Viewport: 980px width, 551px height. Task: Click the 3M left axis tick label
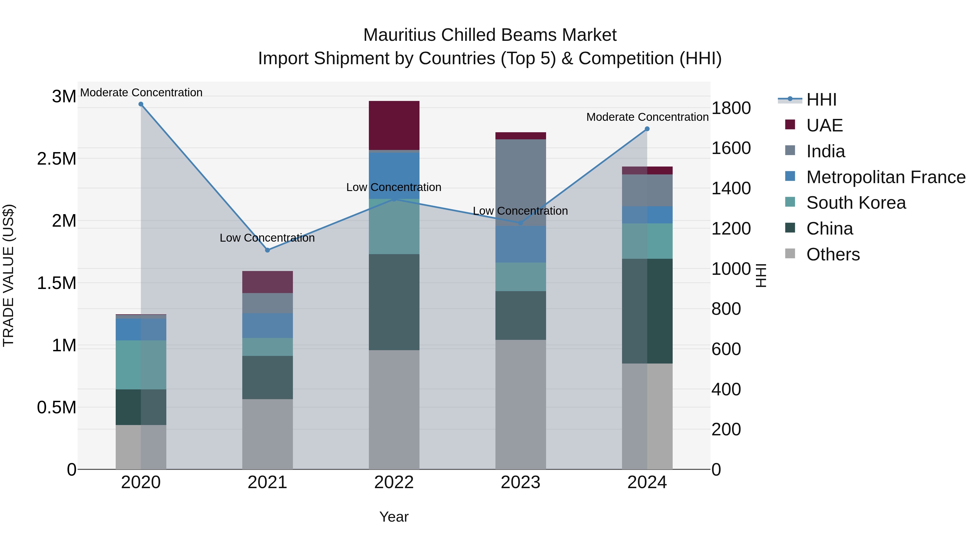pos(64,96)
